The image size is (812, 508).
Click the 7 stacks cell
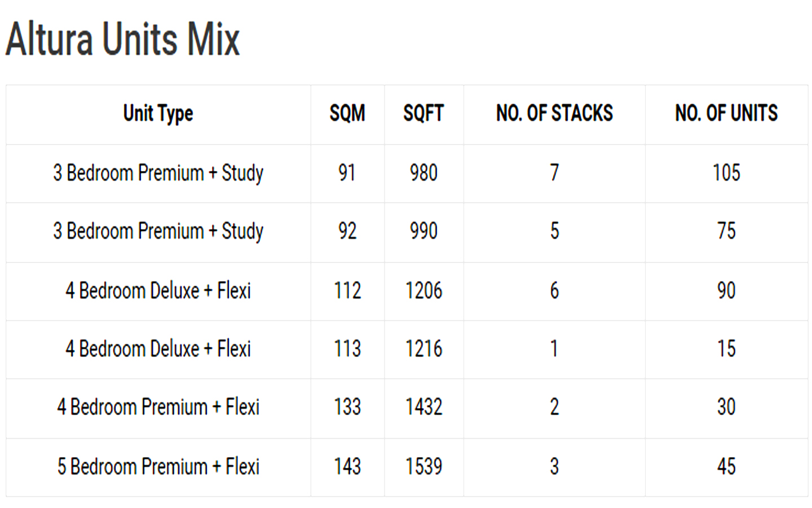coord(554,173)
